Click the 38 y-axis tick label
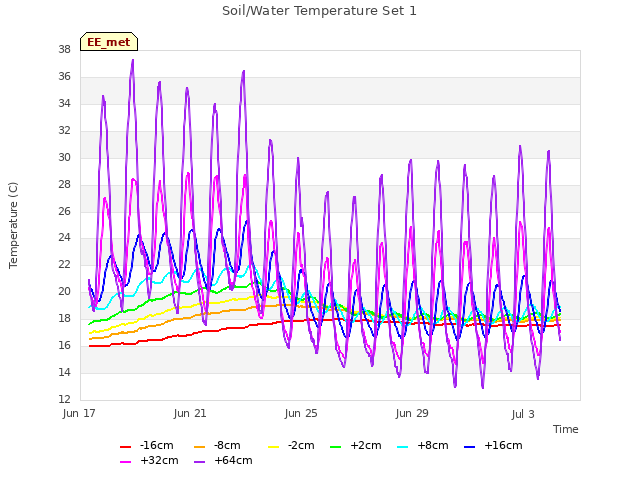This screenshot has width=640, height=480. tap(64, 49)
